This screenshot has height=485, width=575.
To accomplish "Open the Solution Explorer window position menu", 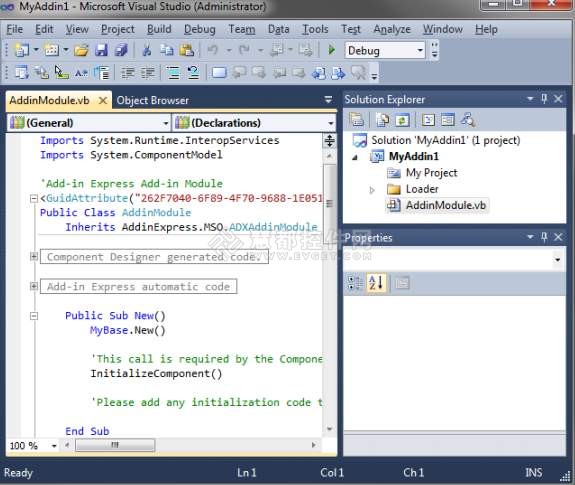I will point(530,99).
